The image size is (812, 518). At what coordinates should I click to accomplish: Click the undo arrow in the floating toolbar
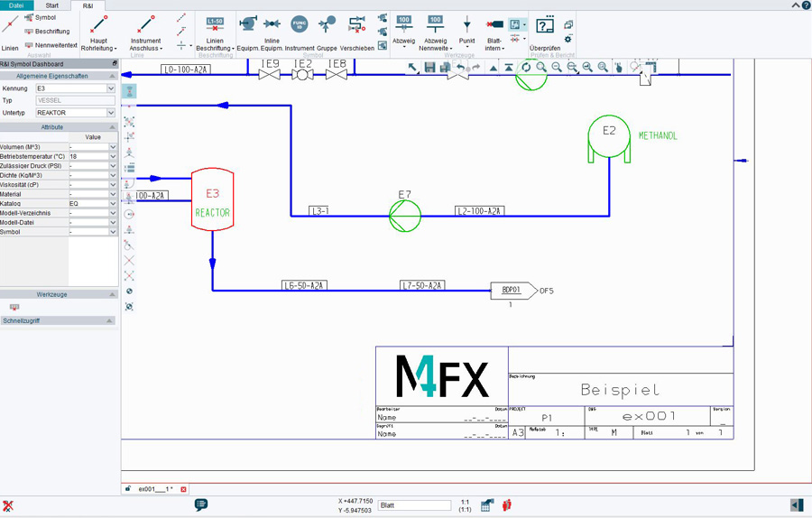click(460, 67)
